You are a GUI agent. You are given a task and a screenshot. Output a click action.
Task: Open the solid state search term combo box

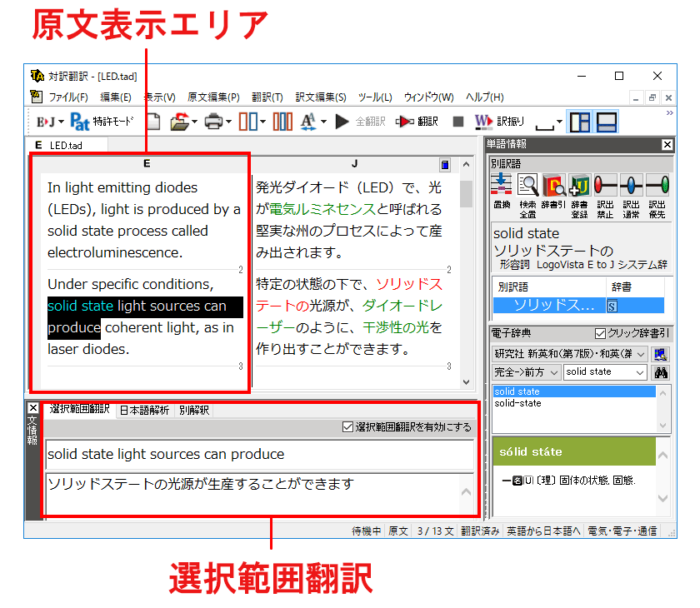[605, 372]
